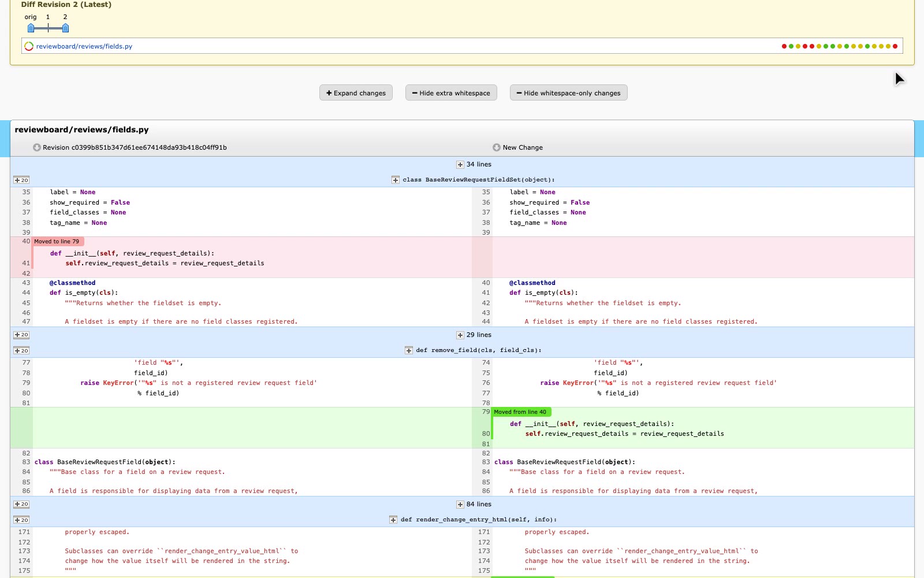This screenshot has width=924, height=578.
Task: Click 'Diff Revision 2 (Latest)' title
Action: 66,5
